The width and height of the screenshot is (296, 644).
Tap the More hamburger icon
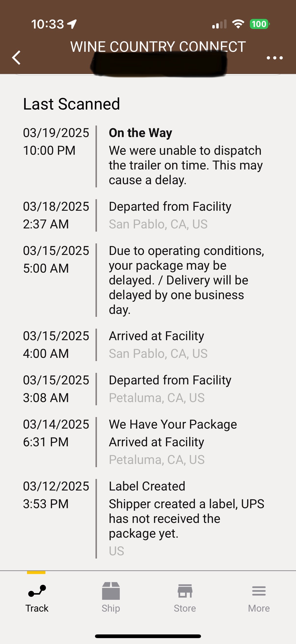[259, 591]
